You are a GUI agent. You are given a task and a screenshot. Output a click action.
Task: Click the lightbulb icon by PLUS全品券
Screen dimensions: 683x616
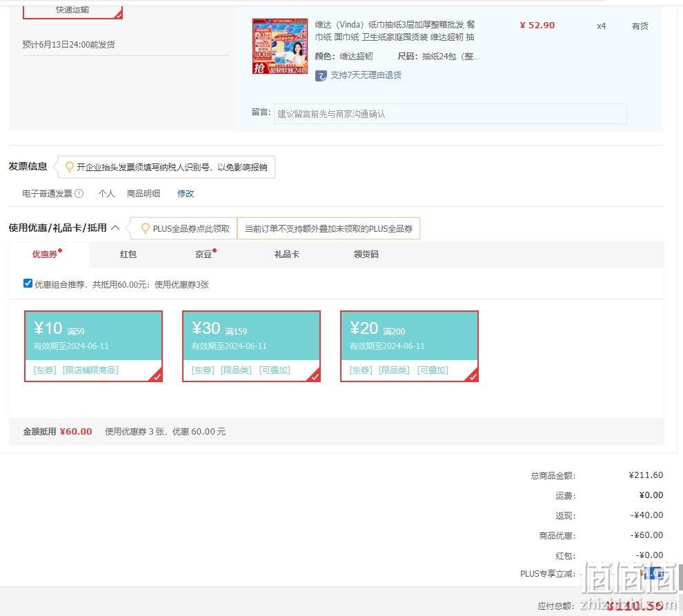coord(145,228)
